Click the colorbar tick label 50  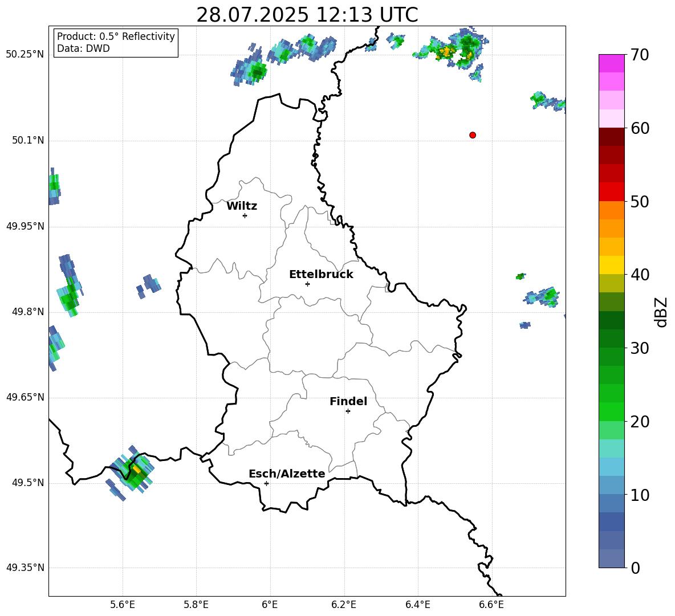(x=640, y=201)
